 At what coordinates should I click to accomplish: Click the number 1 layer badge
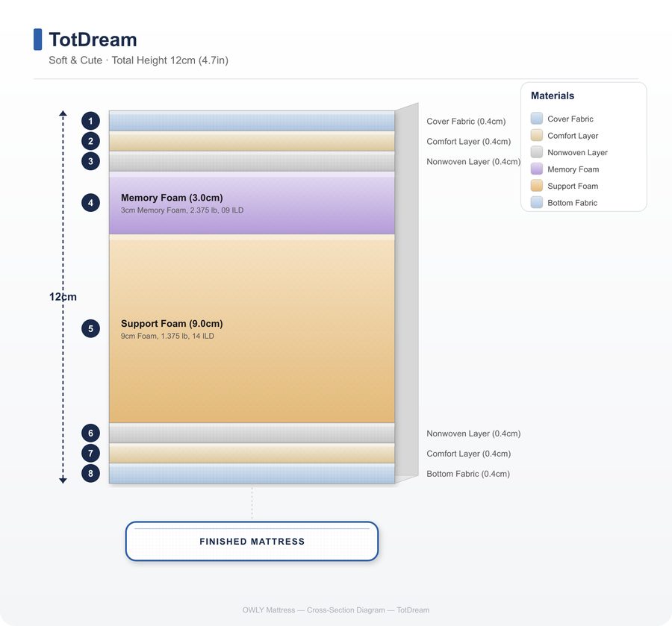90,121
